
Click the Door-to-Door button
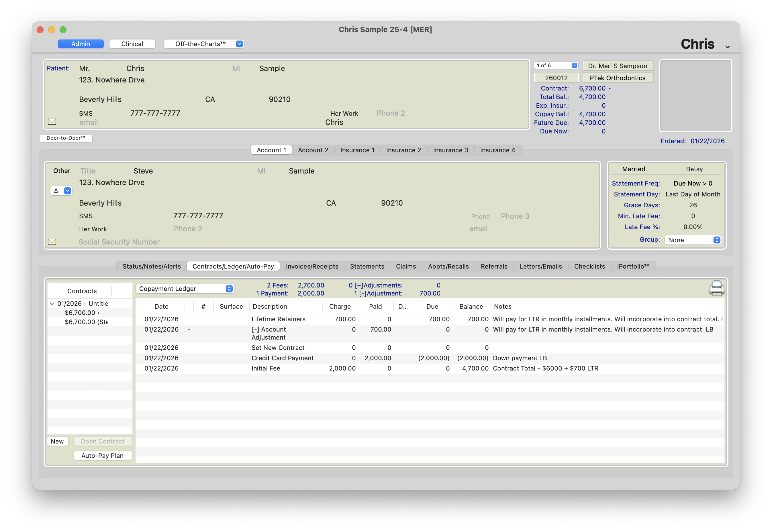tap(66, 138)
